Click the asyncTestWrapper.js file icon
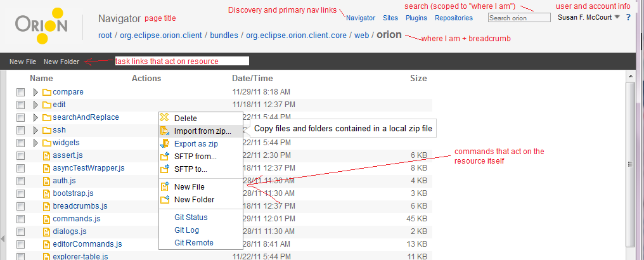Screen dimensions: 644x260 point(47,169)
